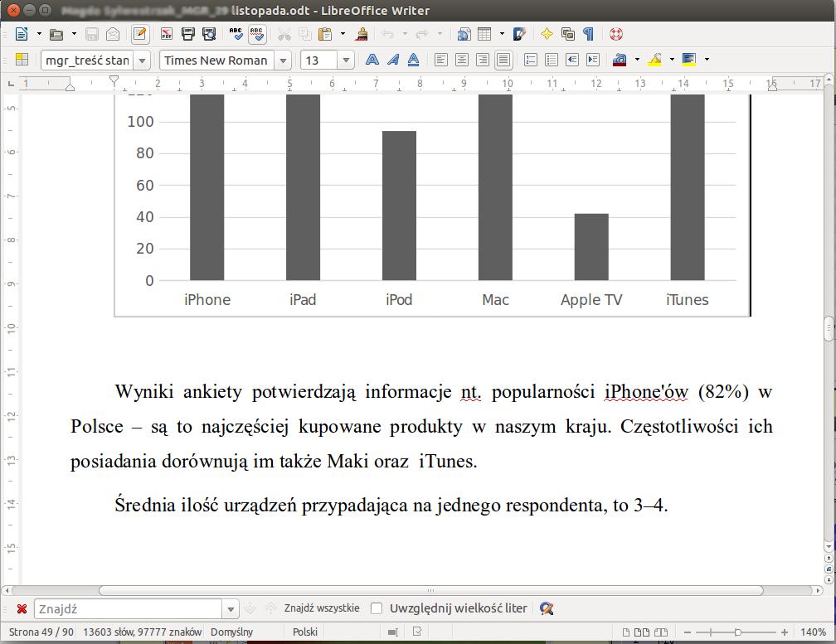Increase paragraph indent
836x644 pixels.
[593, 60]
